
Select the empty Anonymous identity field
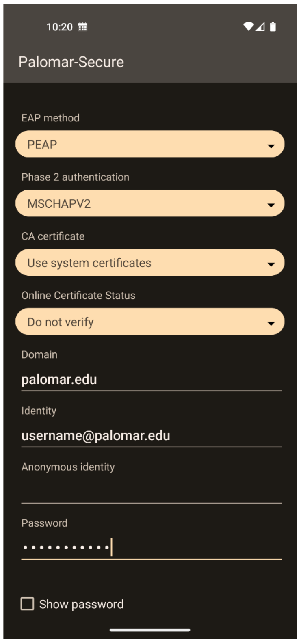(x=151, y=491)
